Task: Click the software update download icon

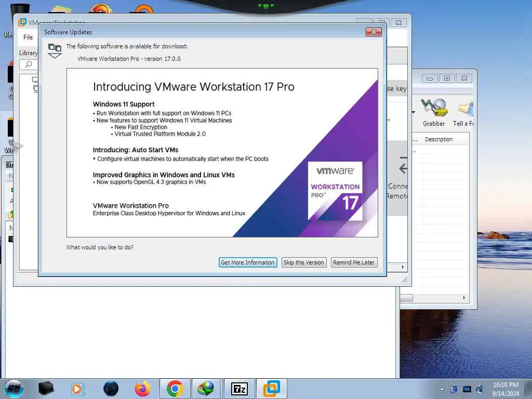Action: (x=55, y=50)
